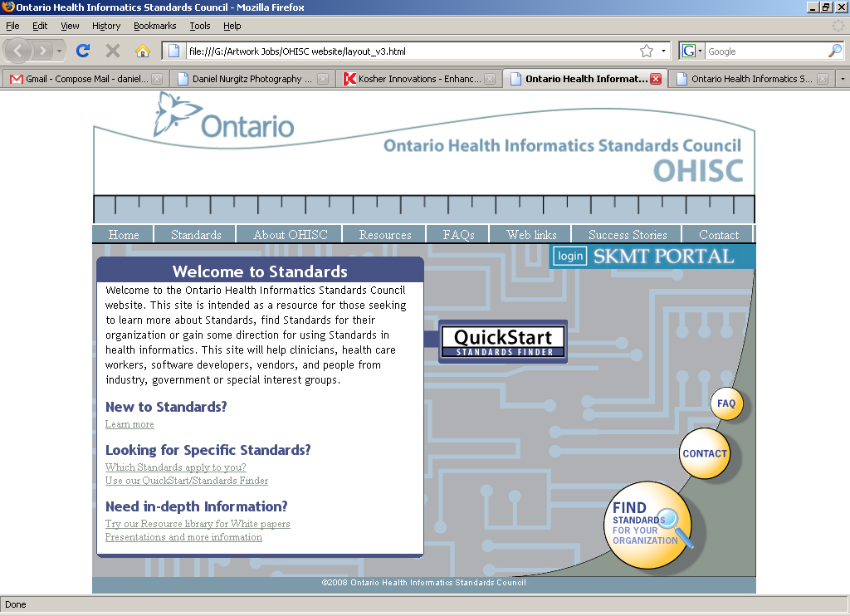Follow the Presentations and more information link

(183, 537)
